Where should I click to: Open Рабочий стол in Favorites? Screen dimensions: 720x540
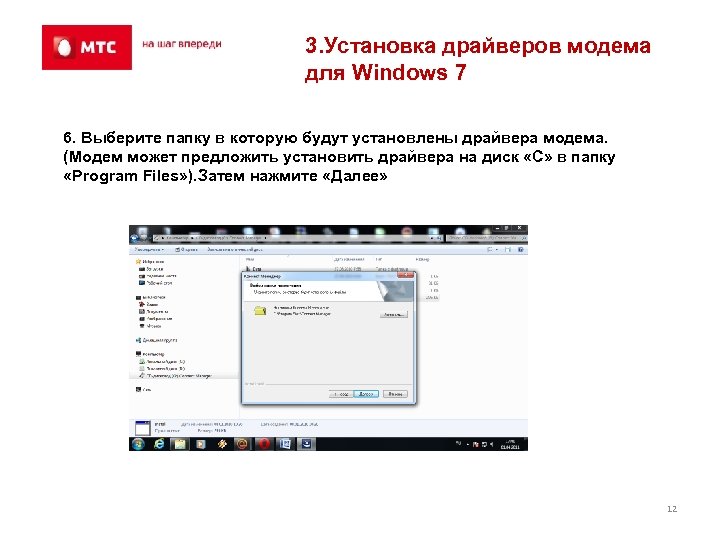point(156,283)
